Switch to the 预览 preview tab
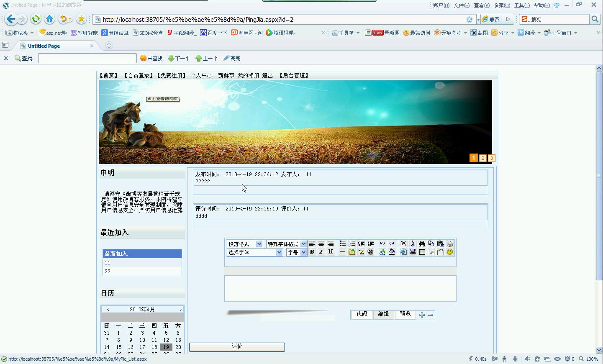 point(405,314)
